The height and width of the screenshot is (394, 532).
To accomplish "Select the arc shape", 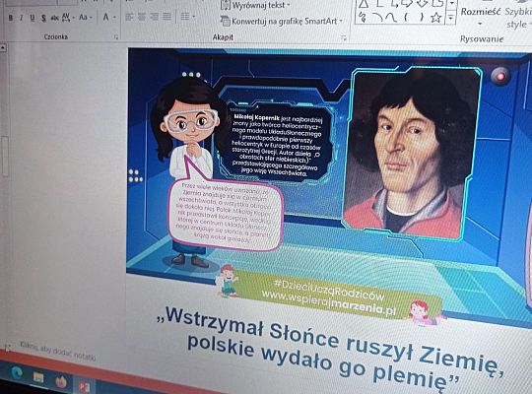I will pyautogui.click(x=376, y=17).
